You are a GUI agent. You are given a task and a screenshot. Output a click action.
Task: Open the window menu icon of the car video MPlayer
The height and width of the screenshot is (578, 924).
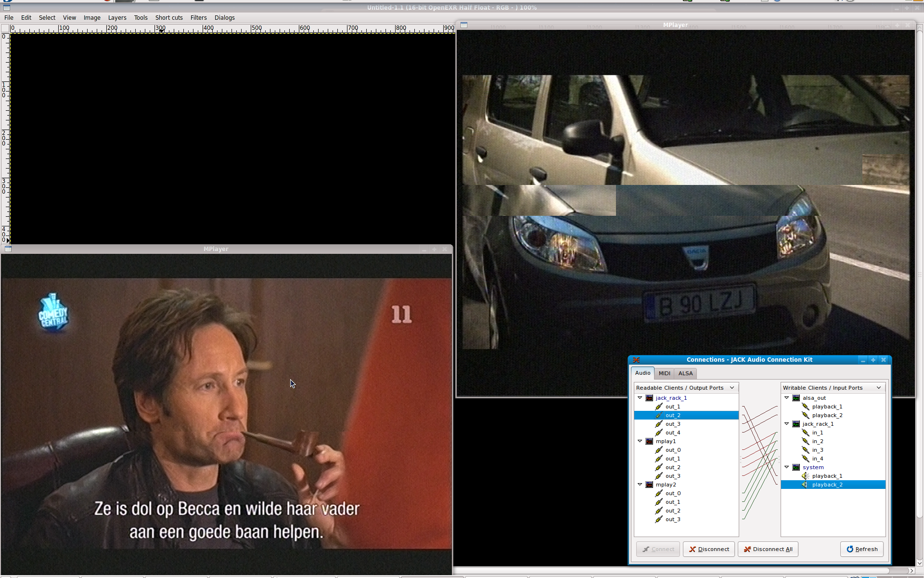(x=464, y=25)
